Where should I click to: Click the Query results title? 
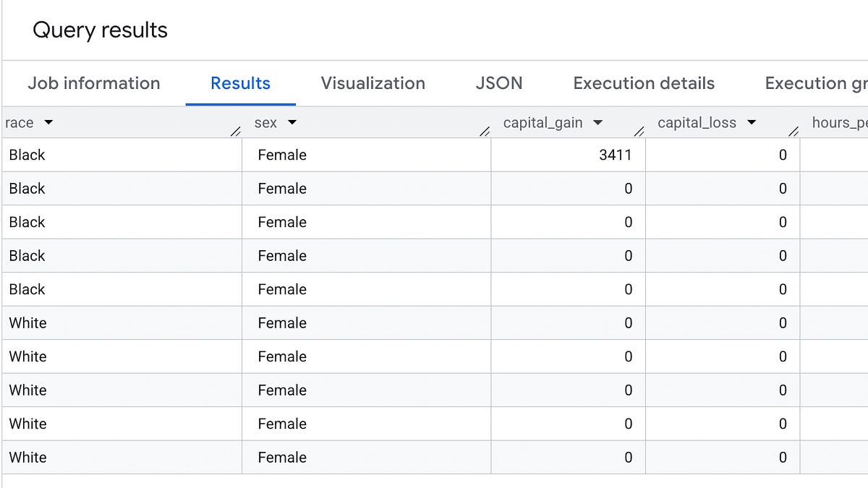99,30
